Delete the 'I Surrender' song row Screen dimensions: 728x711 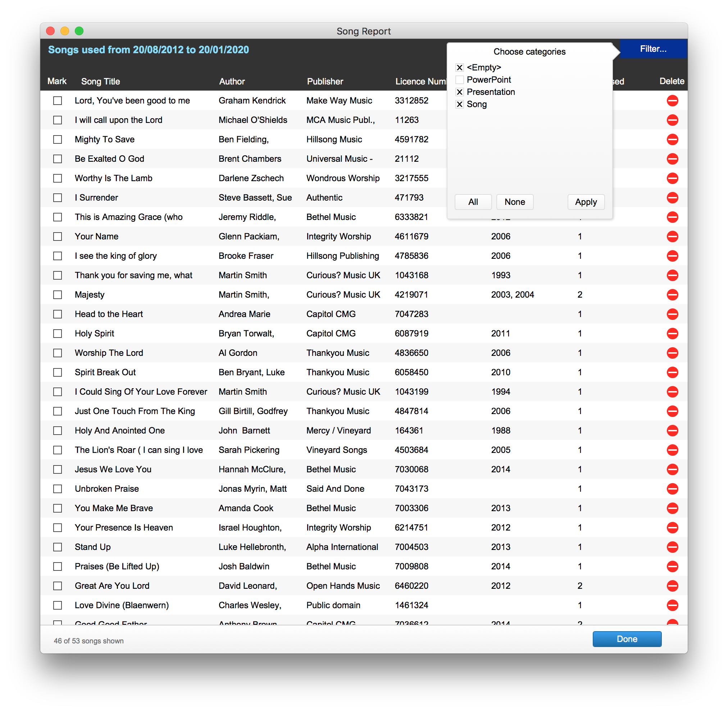pos(672,198)
